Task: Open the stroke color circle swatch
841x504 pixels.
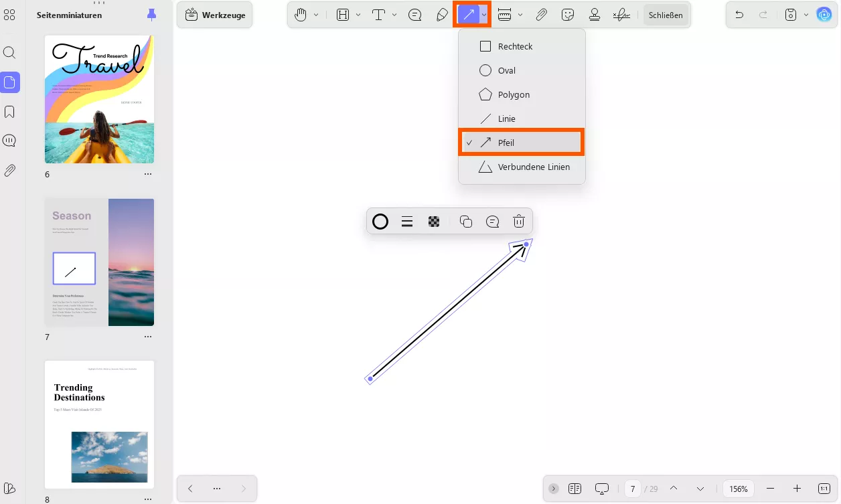Action: click(x=380, y=222)
